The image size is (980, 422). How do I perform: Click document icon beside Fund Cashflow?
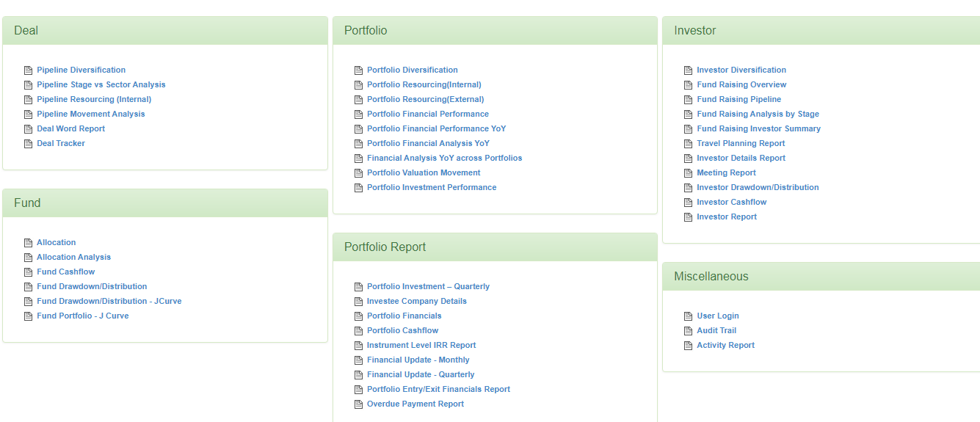pyautogui.click(x=29, y=272)
